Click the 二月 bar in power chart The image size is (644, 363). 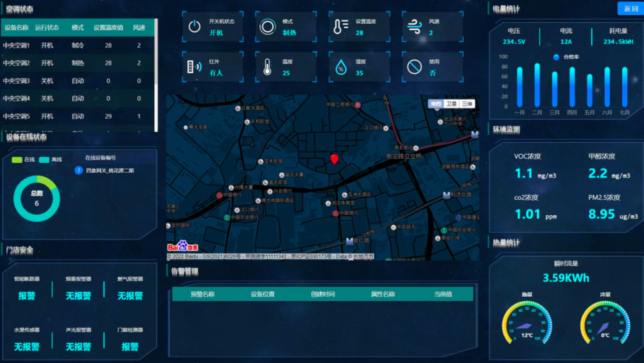[x=537, y=85]
